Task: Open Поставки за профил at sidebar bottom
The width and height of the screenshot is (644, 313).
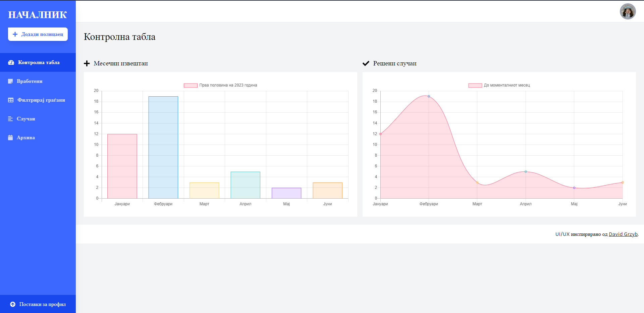Action: pos(42,304)
